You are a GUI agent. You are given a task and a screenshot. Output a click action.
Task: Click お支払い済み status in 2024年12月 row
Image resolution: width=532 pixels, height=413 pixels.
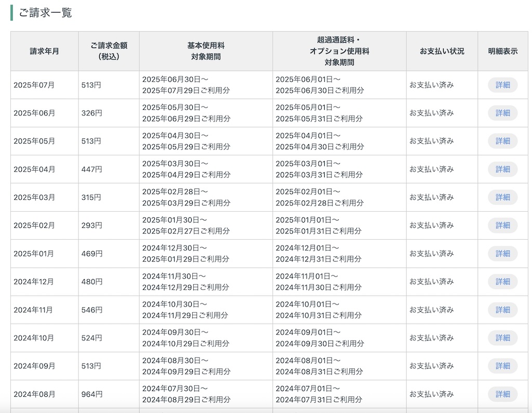click(431, 281)
